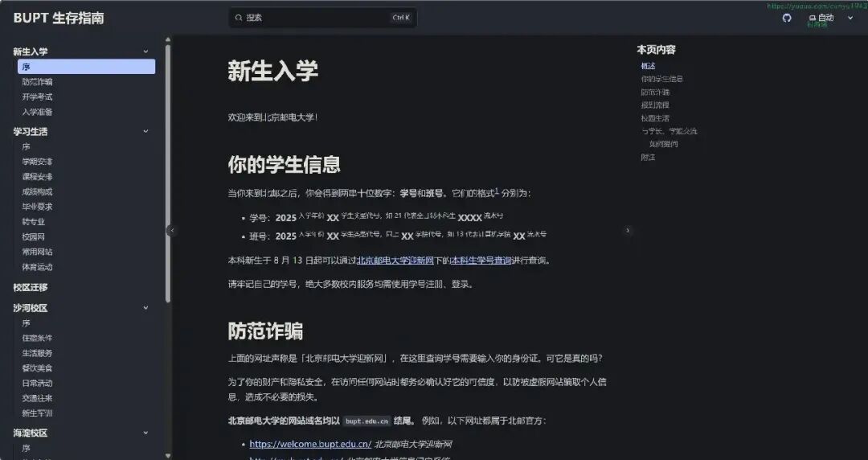Image resolution: width=868 pixels, height=460 pixels.
Task: Open 校园网 in the sidebar
Action: pyautogui.click(x=33, y=236)
